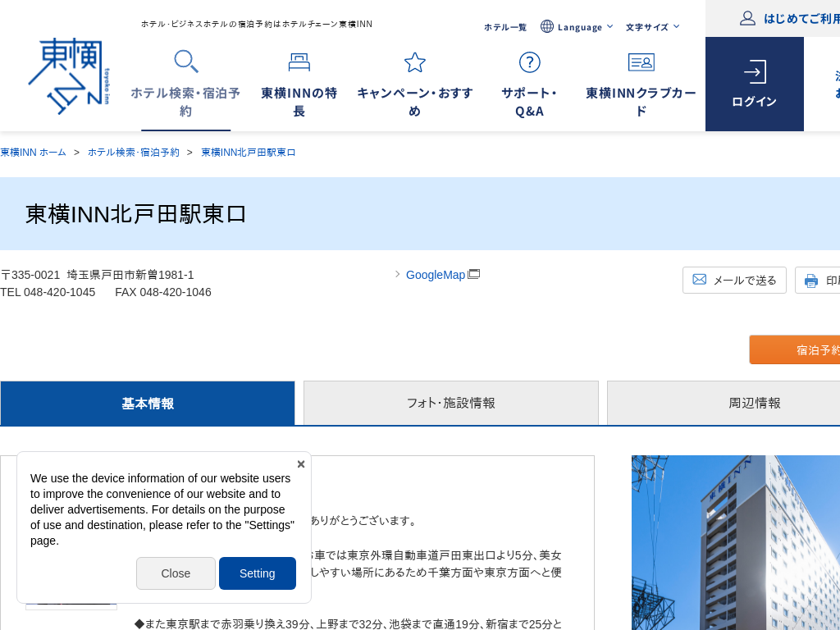Click the orange 宿泊予約 button
This screenshot has height=630, width=840.
point(794,349)
